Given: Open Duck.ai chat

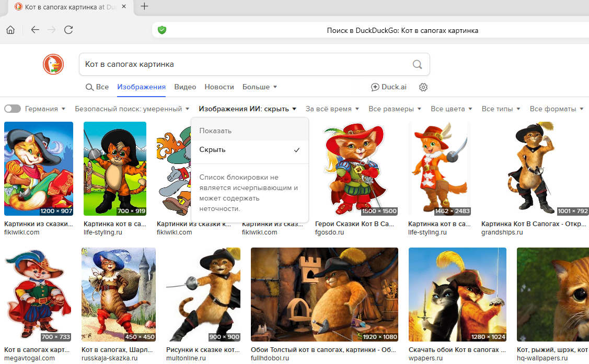Looking at the screenshot, I should coord(389,87).
